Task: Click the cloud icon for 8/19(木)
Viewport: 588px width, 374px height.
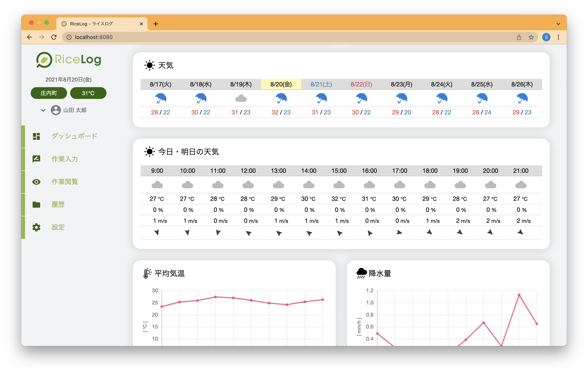Action: [x=241, y=99]
